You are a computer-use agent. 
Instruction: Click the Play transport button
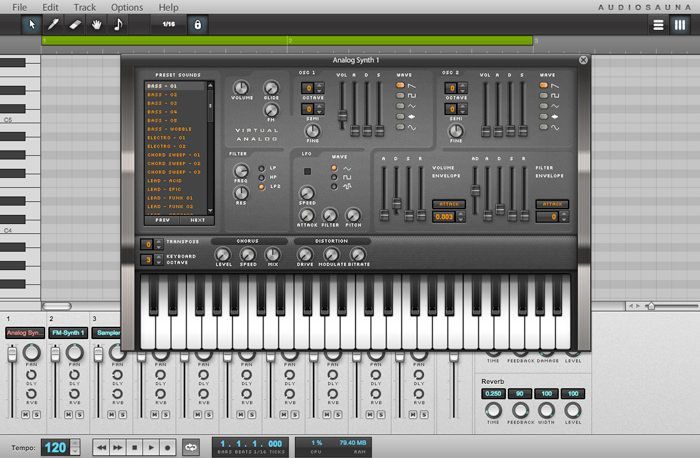click(151, 447)
